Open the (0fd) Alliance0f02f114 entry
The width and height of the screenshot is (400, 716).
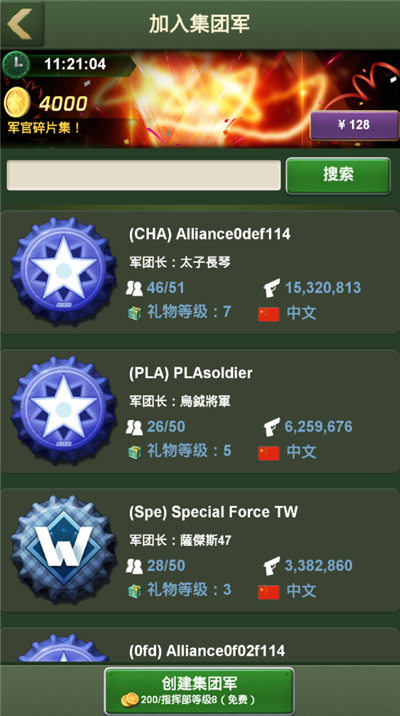click(200, 646)
